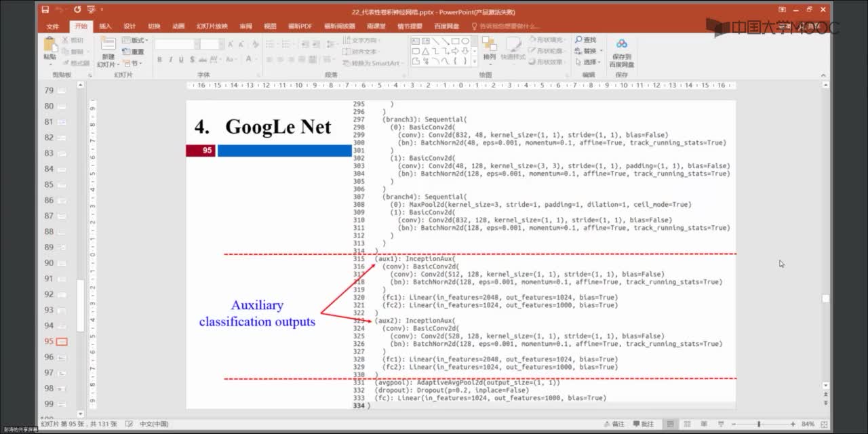
Task: Switch to the 动画 animations tab
Action: tap(178, 26)
